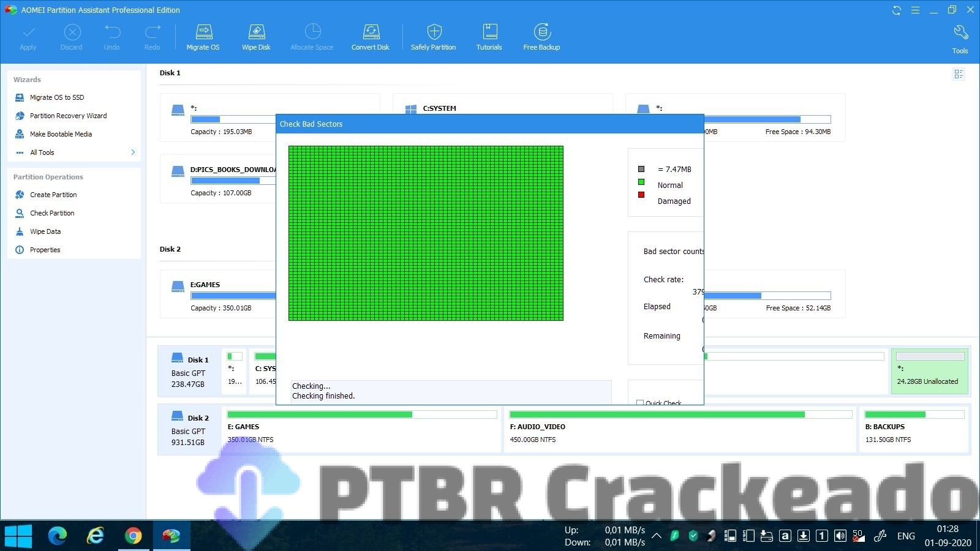The width and height of the screenshot is (980, 551).
Task: Click the pen tray icon beside ENG
Action: 880,536
